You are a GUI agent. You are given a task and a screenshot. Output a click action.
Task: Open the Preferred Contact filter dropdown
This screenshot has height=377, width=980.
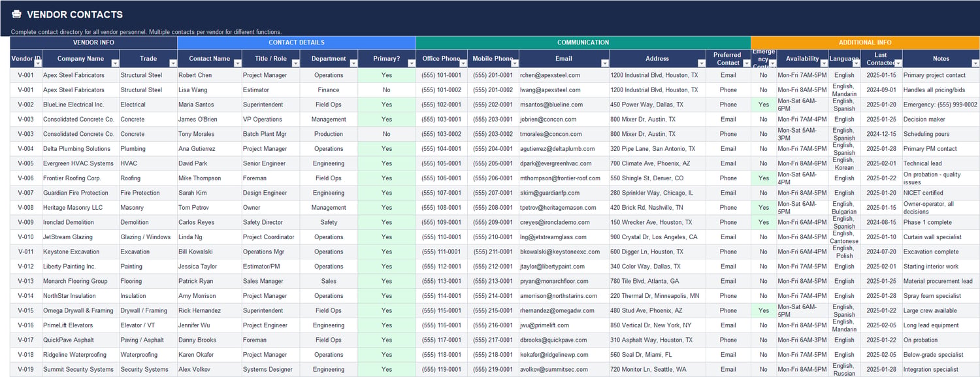pyautogui.click(x=746, y=63)
